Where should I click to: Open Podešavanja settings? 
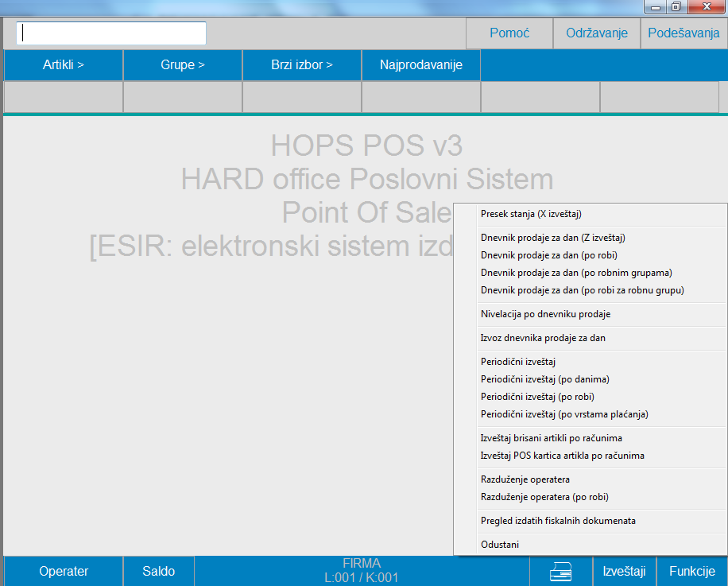click(683, 33)
